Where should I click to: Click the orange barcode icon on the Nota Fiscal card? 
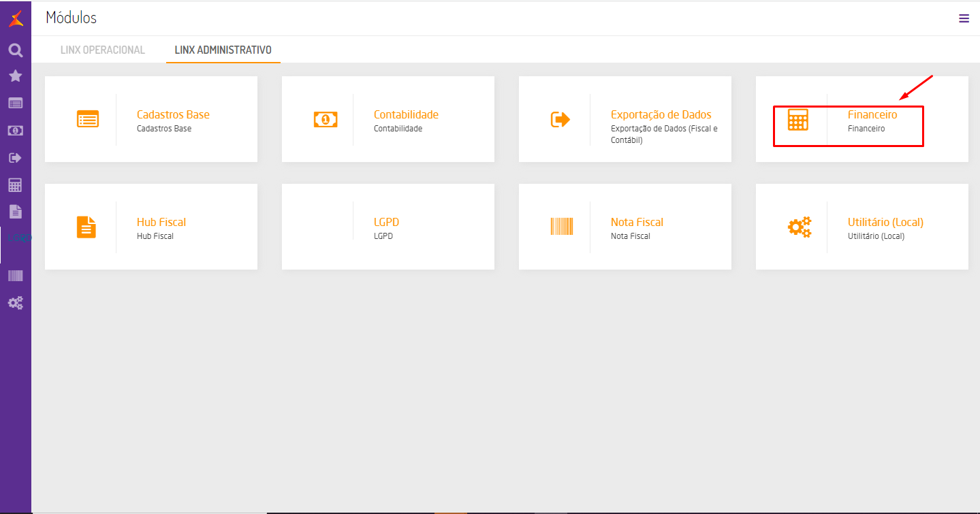pos(562,227)
